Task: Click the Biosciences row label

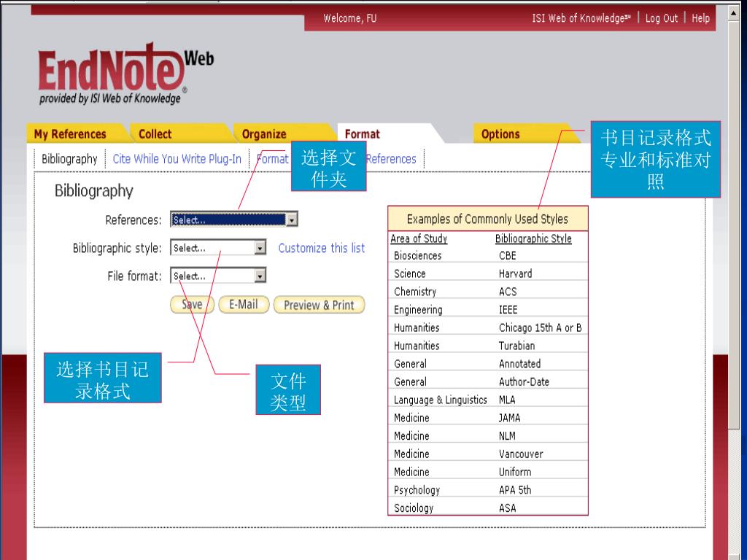Action: 417,256
